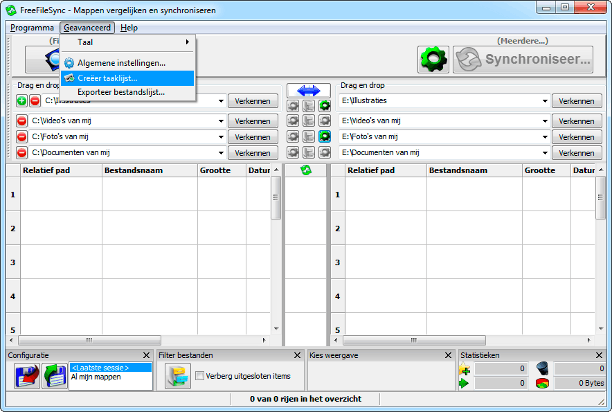This screenshot has height=412, width=612.
Task: Remove the C:\Illustraties folder pair
Action: pyautogui.click(x=35, y=101)
